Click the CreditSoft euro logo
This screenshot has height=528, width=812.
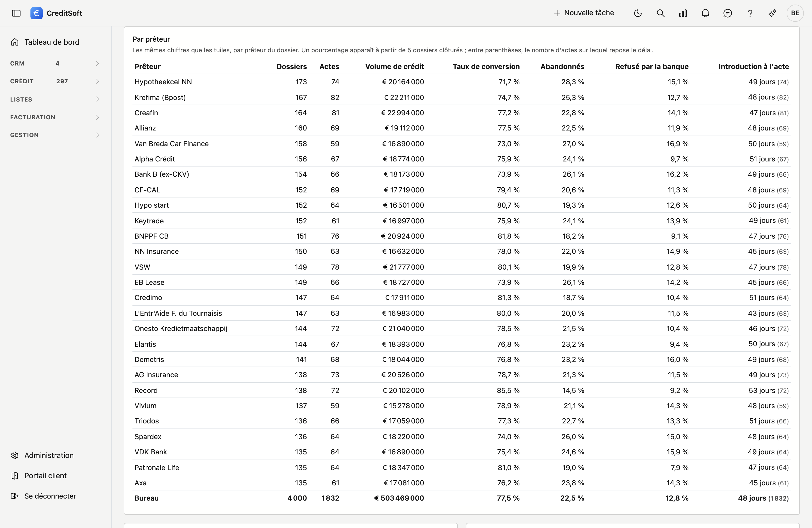click(x=37, y=13)
